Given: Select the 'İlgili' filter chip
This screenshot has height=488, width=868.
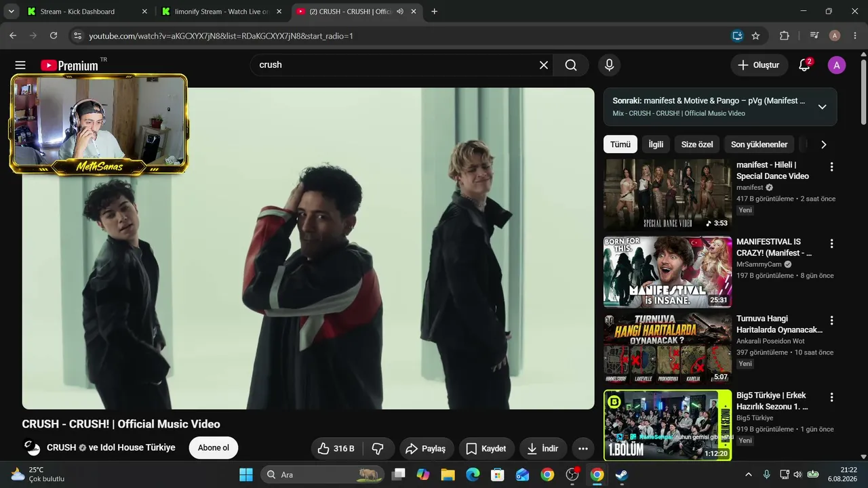Looking at the screenshot, I should [656, 144].
